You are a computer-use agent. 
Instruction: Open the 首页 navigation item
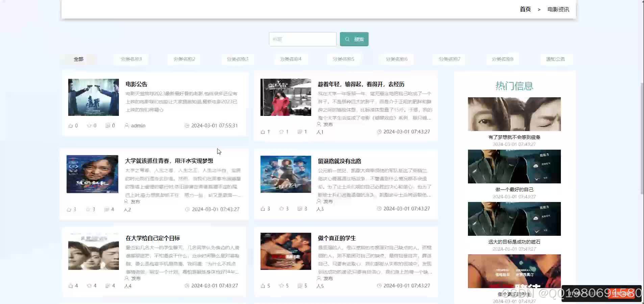pos(525,9)
